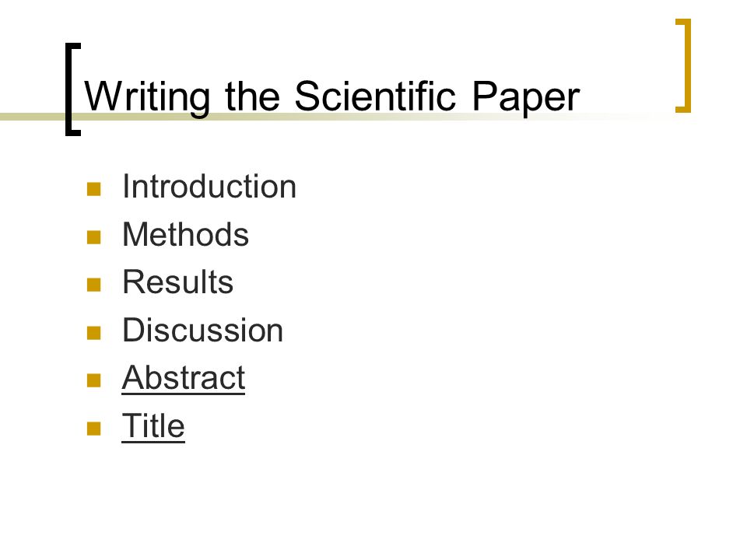Screen dimensions: 747x560
Task: Click the gold bullet beside Discussion
Action: click(x=94, y=333)
